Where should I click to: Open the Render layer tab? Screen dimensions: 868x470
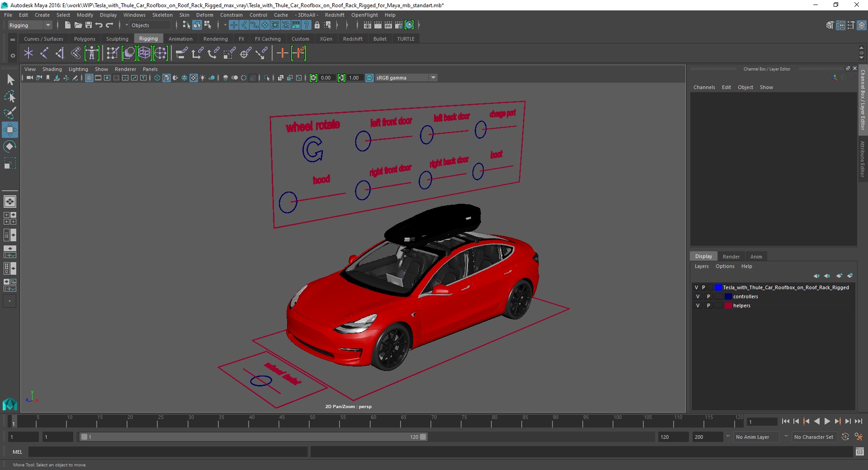point(731,257)
